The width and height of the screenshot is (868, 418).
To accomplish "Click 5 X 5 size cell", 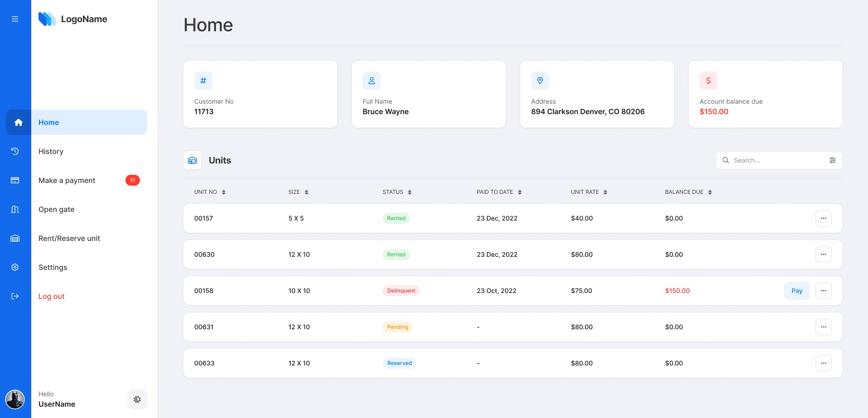I will tap(296, 218).
